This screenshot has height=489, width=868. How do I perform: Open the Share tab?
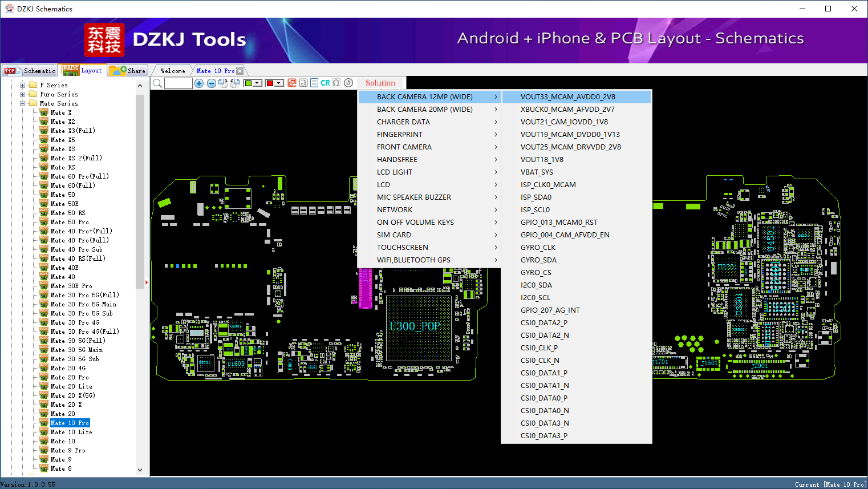127,71
